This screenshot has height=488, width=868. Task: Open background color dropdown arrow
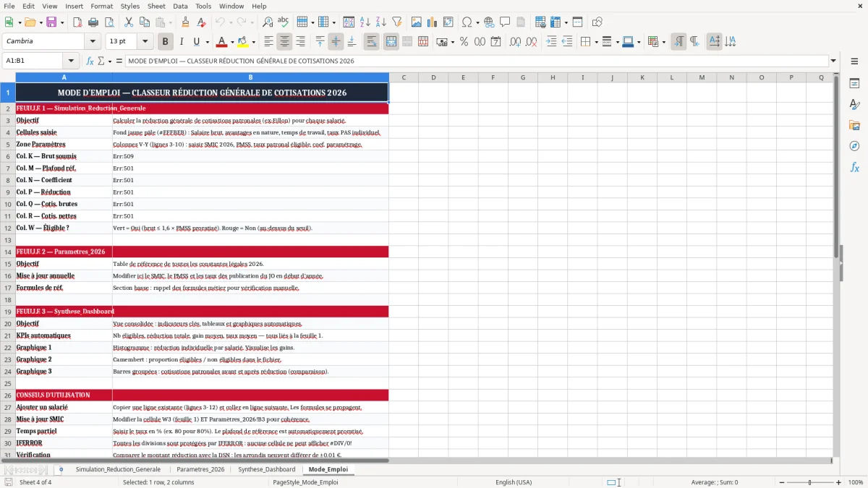[x=253, y=42]
